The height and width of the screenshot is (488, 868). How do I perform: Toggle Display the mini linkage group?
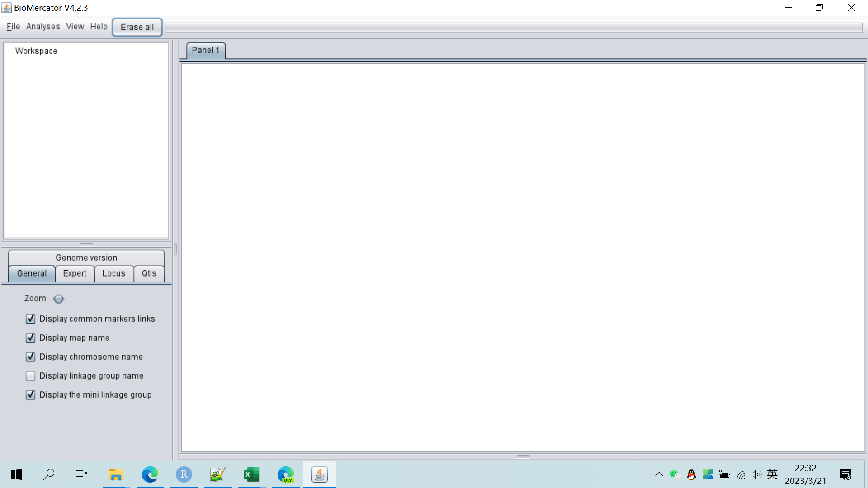[x=31, y=395]
